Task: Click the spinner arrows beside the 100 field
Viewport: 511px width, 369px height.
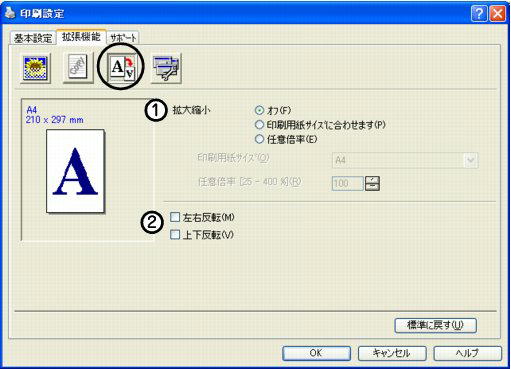Action: [x=372, y=183]
